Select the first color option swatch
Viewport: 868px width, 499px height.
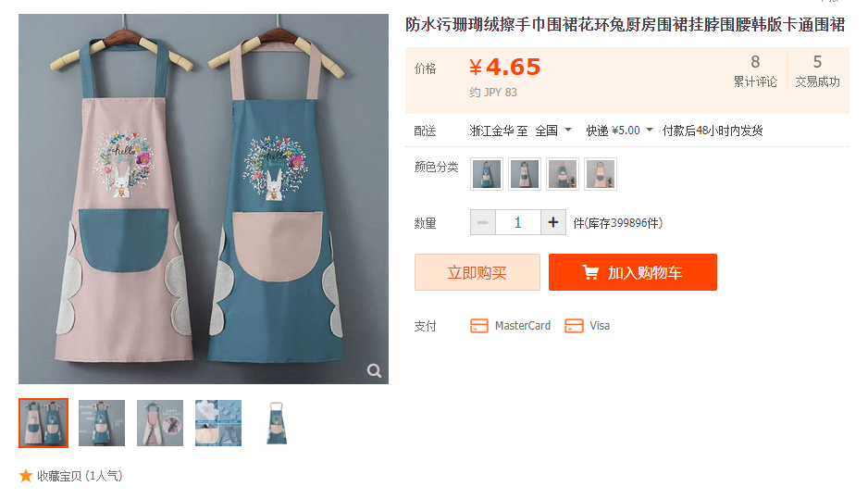(487, 174)
